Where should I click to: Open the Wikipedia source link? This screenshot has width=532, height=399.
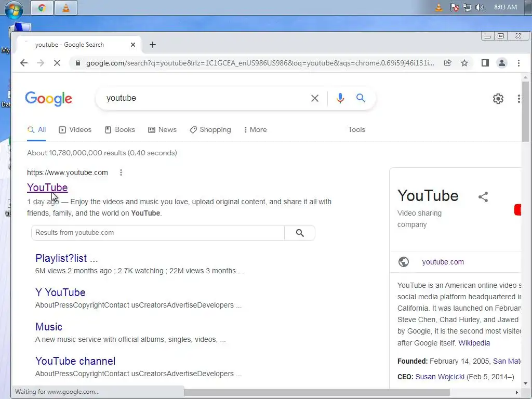(x=474, y=343)
